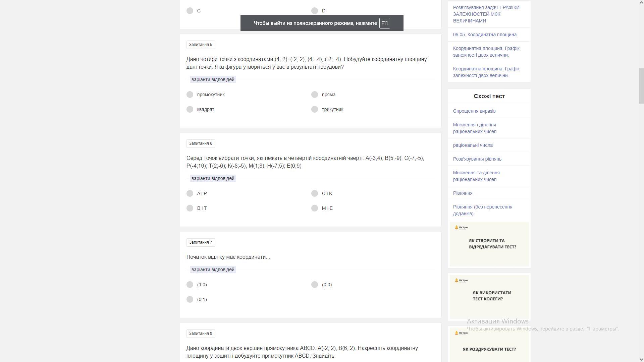Select (0;1) radio option
Image resolution: width=644 pixels, height=362 pixels.
click(190, 299)
